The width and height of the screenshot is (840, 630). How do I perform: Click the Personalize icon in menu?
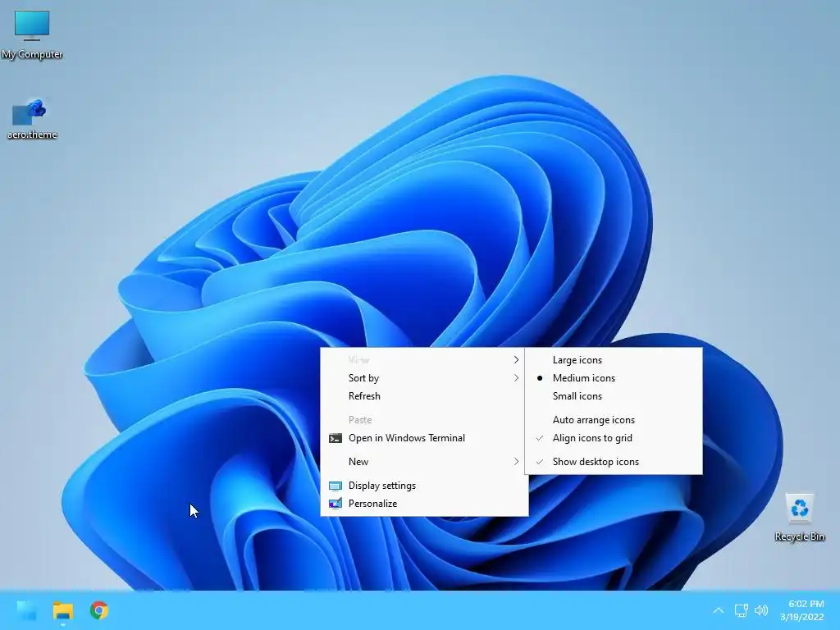pos(336,504)
